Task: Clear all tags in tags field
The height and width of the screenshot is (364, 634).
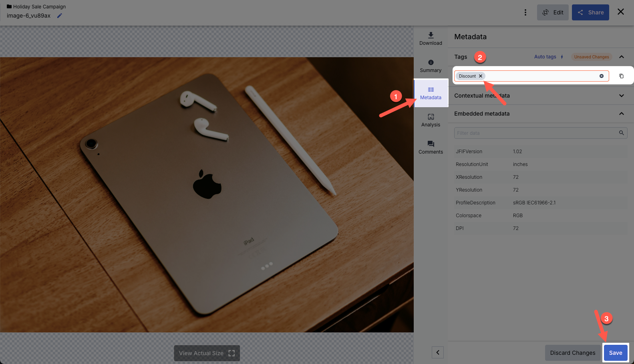Action: pyautogui.click(x=602, y=76)
